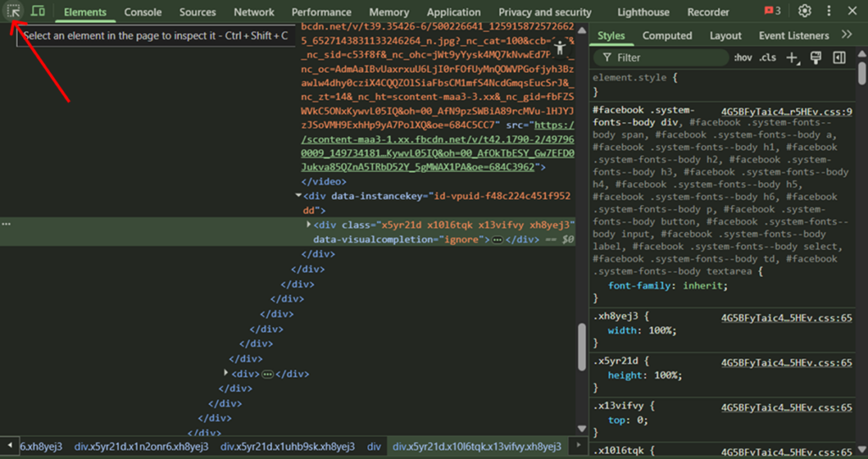The image size is (868, 459).
Task: Select breadcrumb div.x5yr21d.x10l6tqk.x13vifvy.xh8yej3
Action: (x=477, y=446)
